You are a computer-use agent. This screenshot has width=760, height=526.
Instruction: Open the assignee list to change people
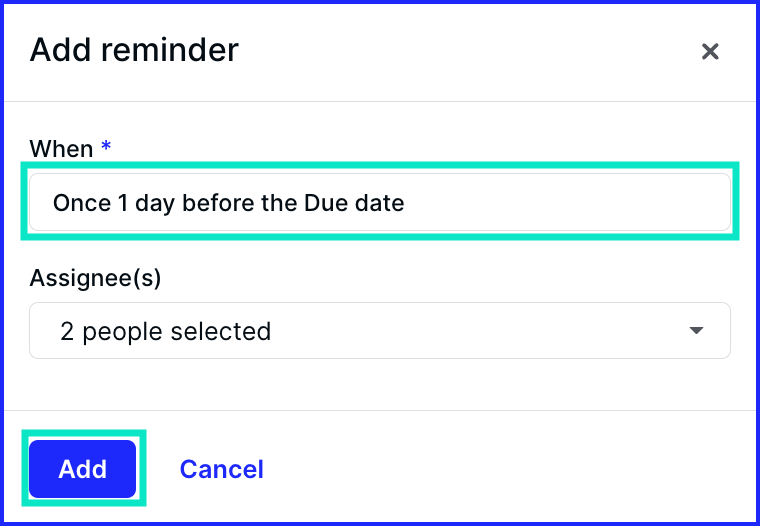380,331
